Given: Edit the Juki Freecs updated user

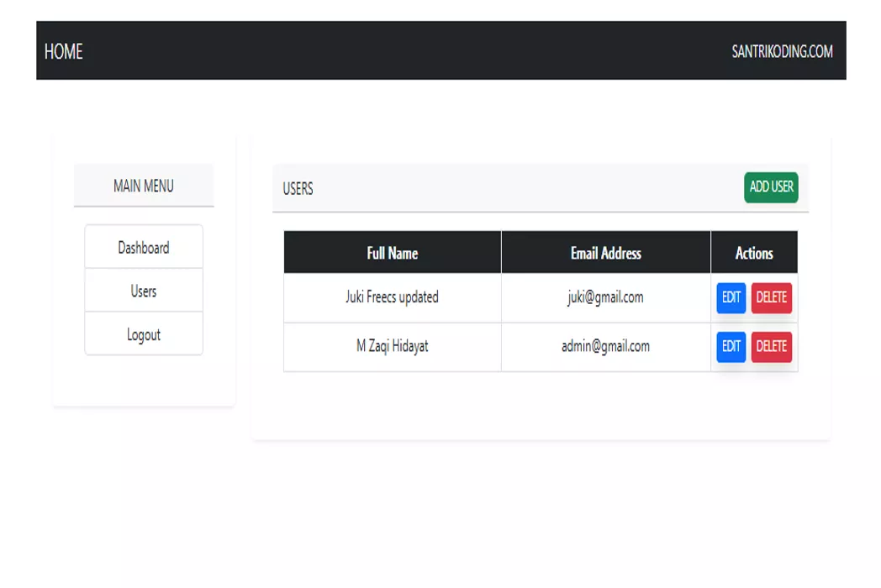Looking at the screenshot, I should point(731,297).
